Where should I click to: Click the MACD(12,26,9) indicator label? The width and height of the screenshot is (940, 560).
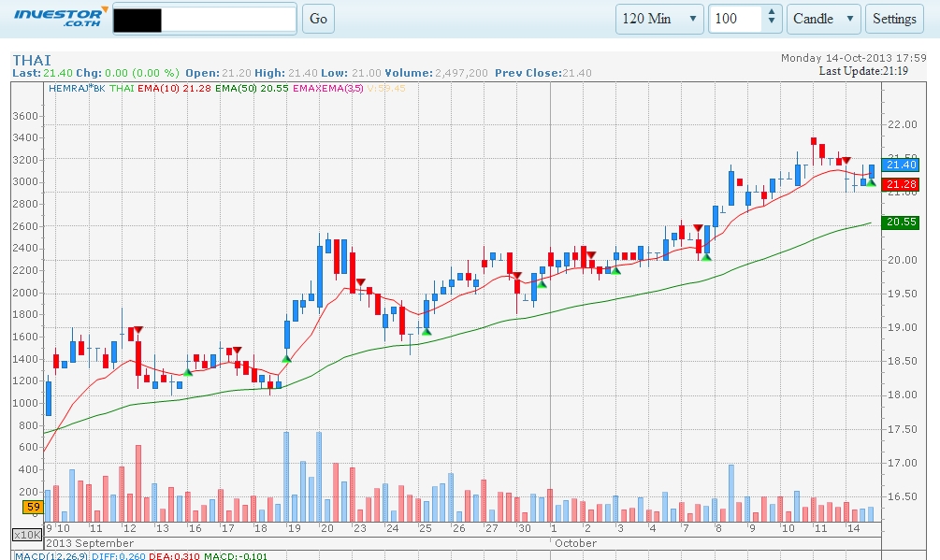(51, 556)
